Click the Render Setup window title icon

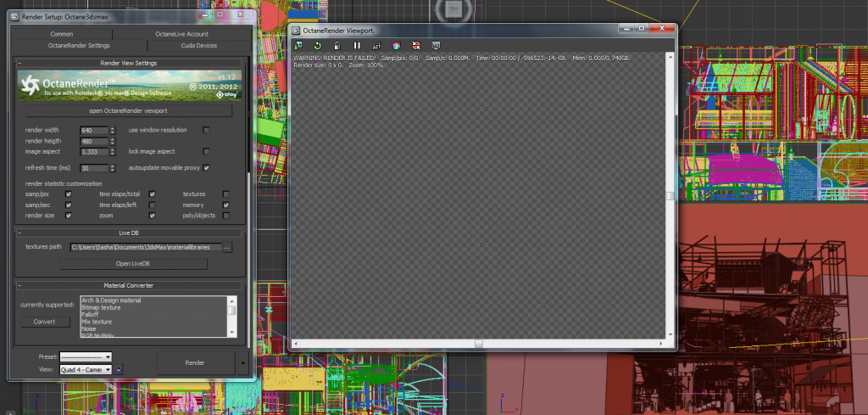pos(15,17)
